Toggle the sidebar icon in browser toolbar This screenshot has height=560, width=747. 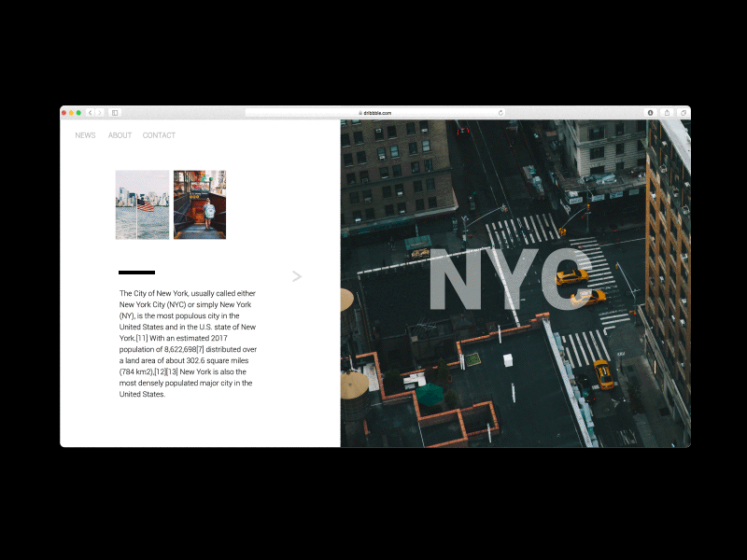pyautogui.click(x=114, y=112)
